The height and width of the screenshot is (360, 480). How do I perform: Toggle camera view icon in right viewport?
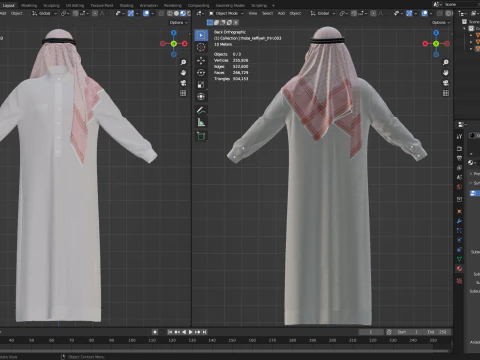[x=446, y=83]
